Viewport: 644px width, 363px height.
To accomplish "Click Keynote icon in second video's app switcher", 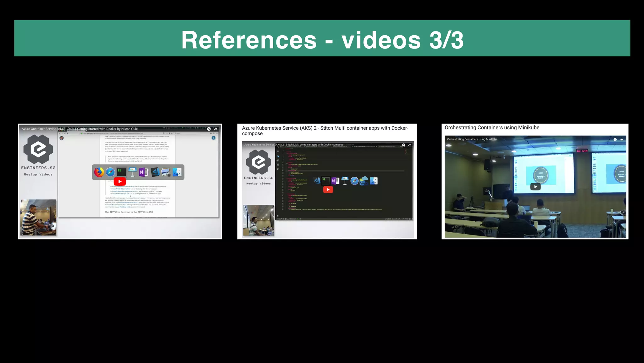I will point(345,181).
